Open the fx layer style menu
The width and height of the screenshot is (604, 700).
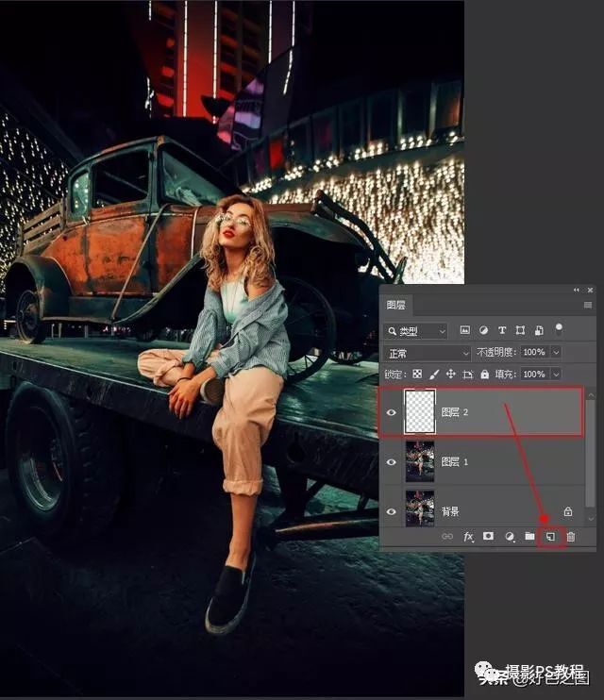468,537
